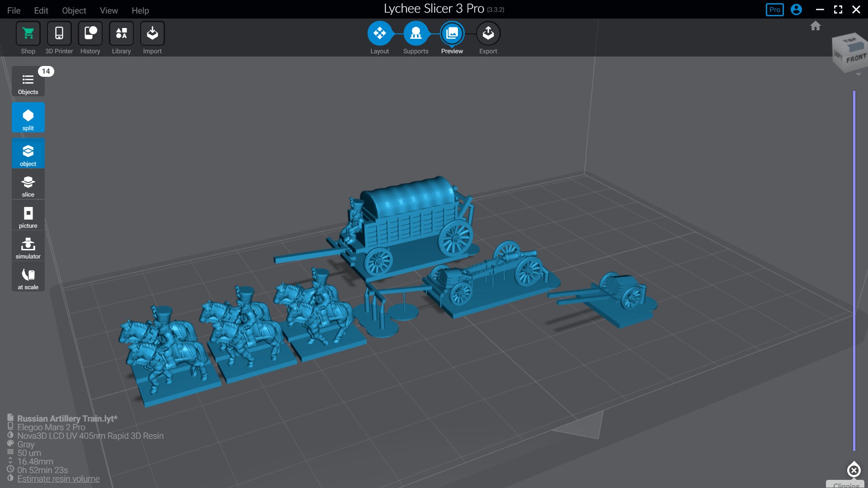Click the vertical layer clipping slider
The width and height of the screenshot is (868, 488).
click(x=854, y=271)
